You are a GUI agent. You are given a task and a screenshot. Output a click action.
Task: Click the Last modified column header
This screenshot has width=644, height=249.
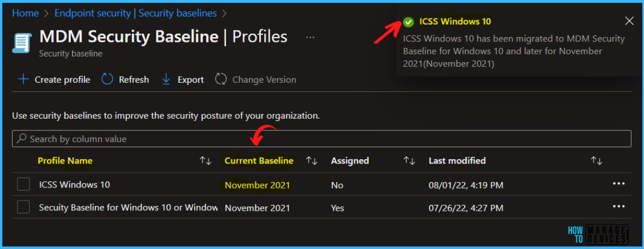coord(457,161)
